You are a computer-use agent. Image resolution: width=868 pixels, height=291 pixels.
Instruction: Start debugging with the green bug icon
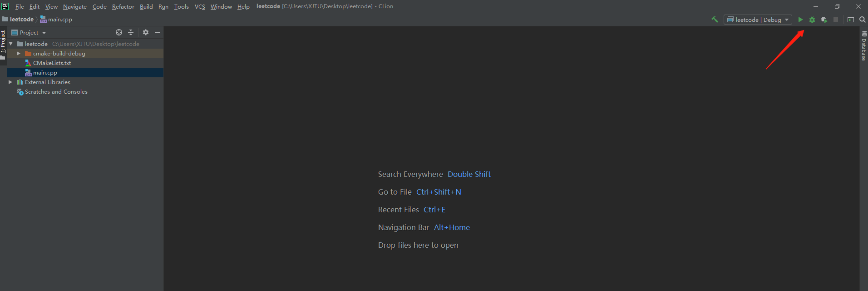(x=812, y=20)
